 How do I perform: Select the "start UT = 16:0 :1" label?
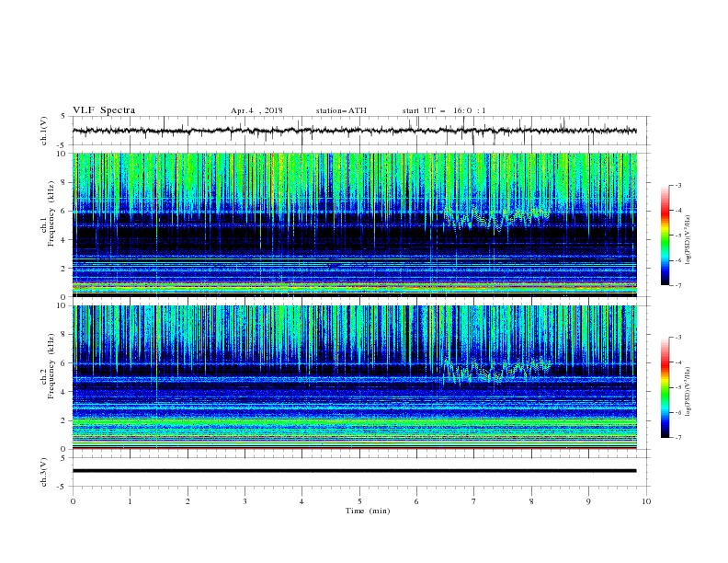coord(444,110)
